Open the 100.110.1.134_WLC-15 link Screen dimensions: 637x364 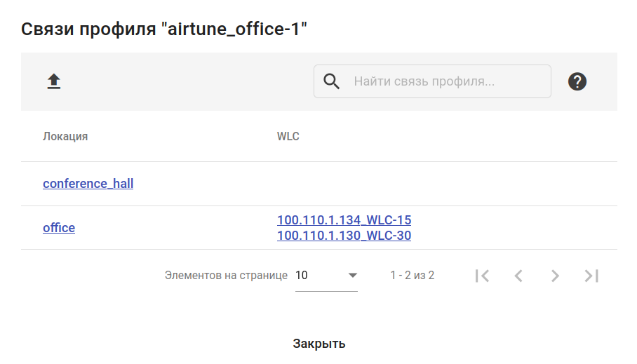click(344, 220)
